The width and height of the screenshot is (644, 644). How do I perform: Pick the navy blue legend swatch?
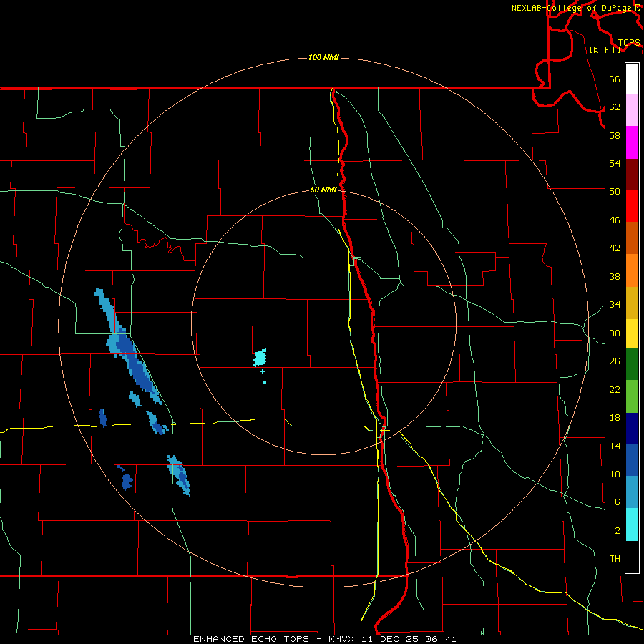(x=632, y=429)
